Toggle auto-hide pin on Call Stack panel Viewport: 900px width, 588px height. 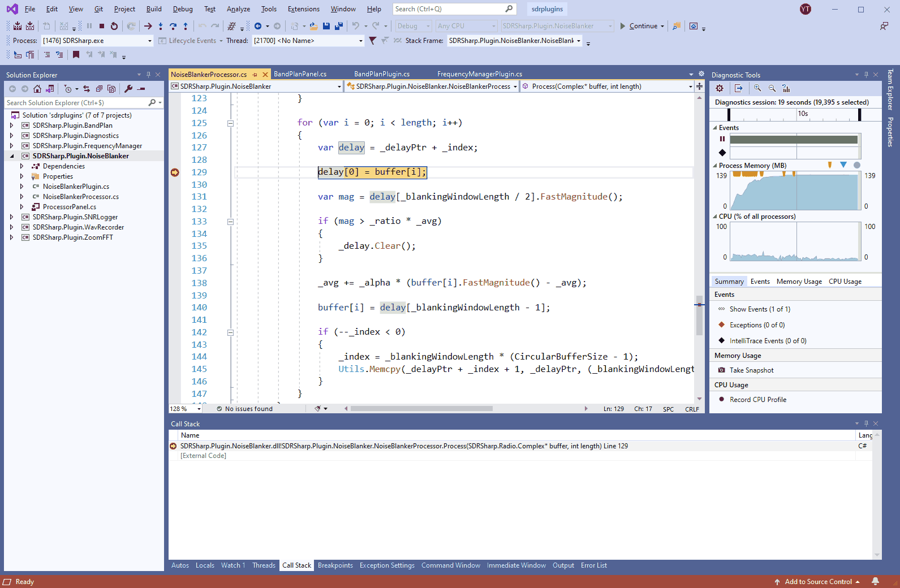tap(866, 423)
